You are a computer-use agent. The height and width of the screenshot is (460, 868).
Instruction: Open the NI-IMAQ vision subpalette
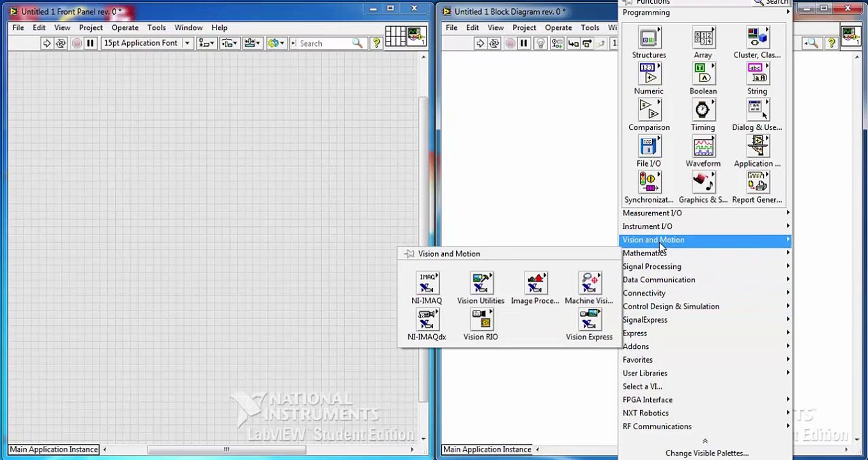pos(427,283)
